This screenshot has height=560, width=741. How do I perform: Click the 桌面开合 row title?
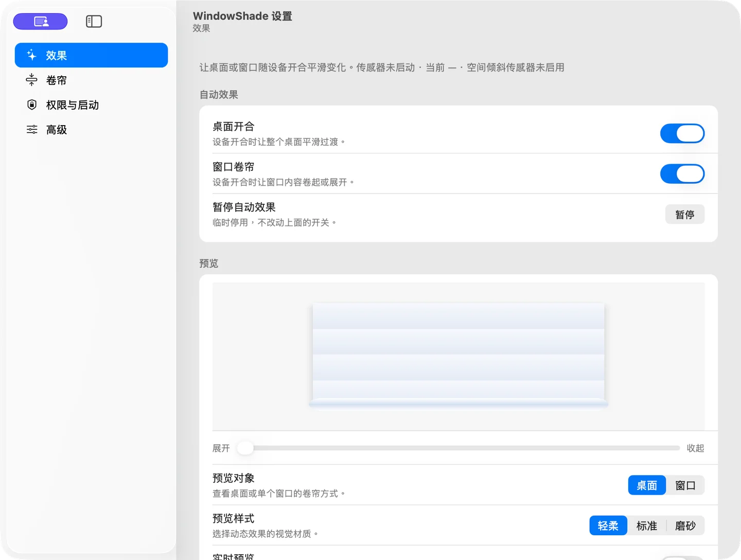(234, 127)
